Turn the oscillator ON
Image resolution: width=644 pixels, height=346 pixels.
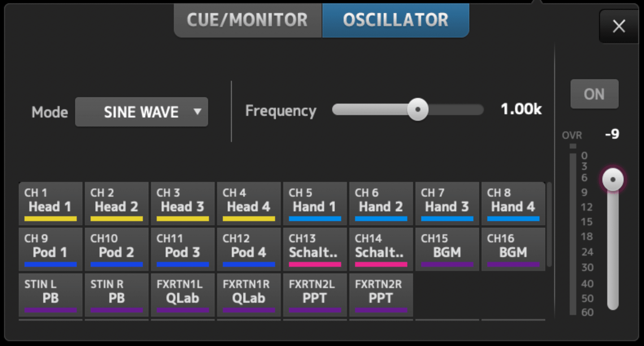pyautogui.click(x=594, y=94)
